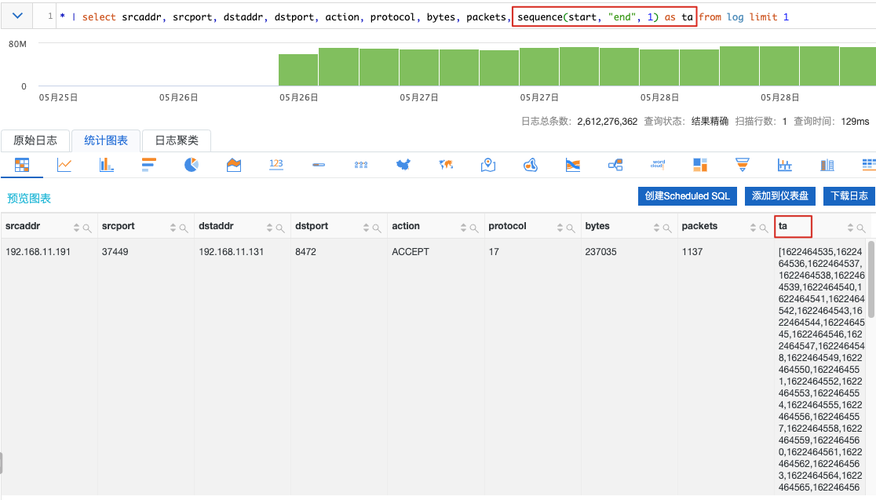Select the China map chart icon
Screen dimensions: 876x500
coord(403,165)
